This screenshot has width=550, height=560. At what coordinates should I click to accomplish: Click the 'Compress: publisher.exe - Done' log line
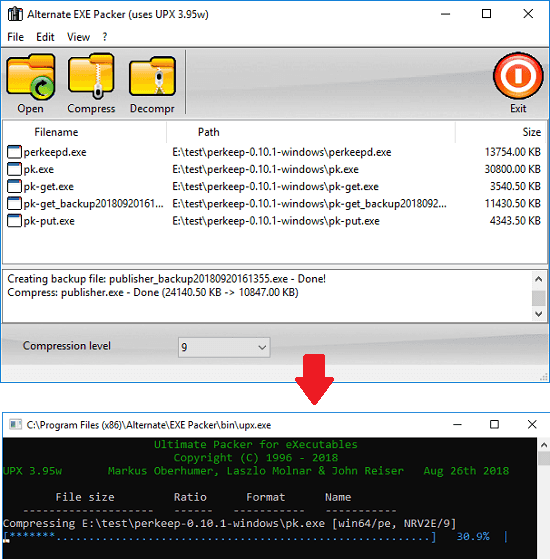(x=153, y=292)
